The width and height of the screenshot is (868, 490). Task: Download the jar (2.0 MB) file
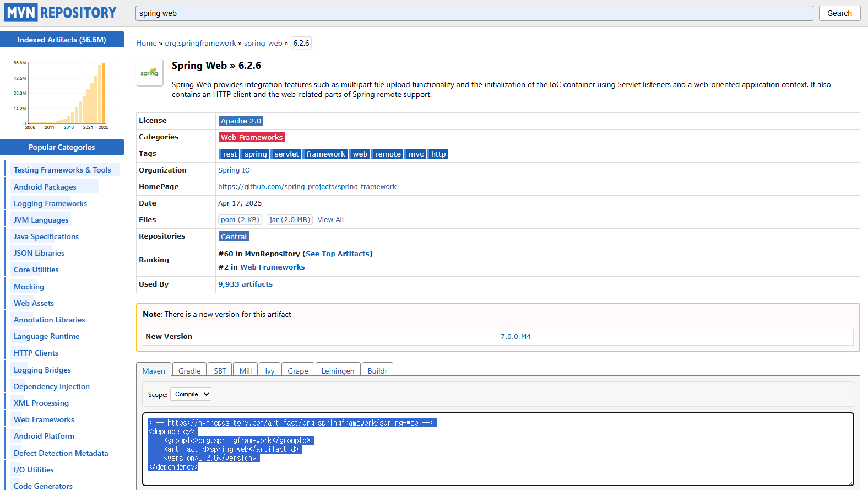click(x=290, y=220)
